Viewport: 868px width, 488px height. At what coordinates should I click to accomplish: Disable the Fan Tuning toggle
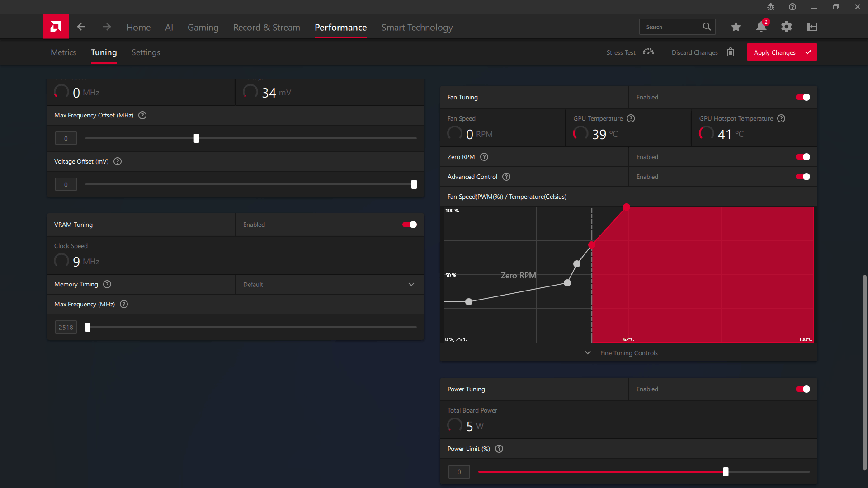803,97
